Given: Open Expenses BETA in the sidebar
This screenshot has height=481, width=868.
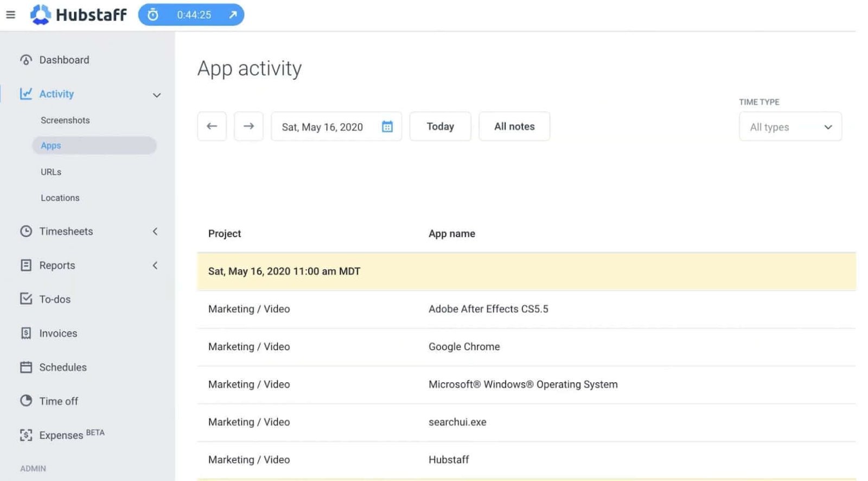Looking at the screenshot, I should (x=72, y=434).
